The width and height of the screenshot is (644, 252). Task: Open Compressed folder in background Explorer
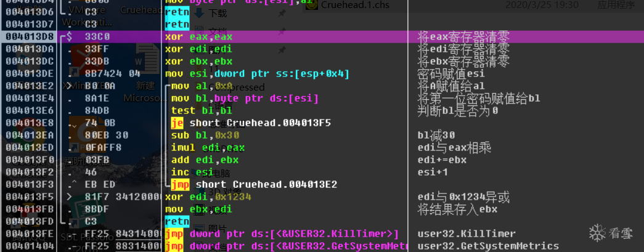point(237,87)
